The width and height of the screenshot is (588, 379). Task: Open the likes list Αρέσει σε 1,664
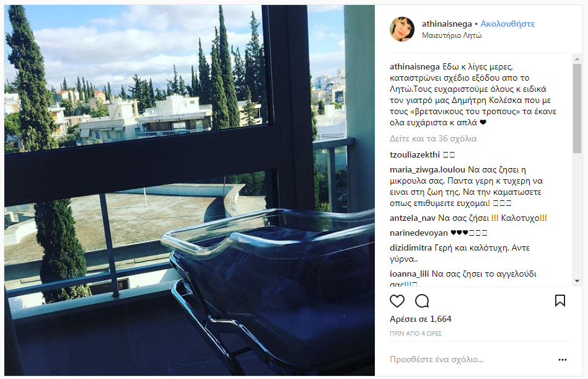[420, 319]
